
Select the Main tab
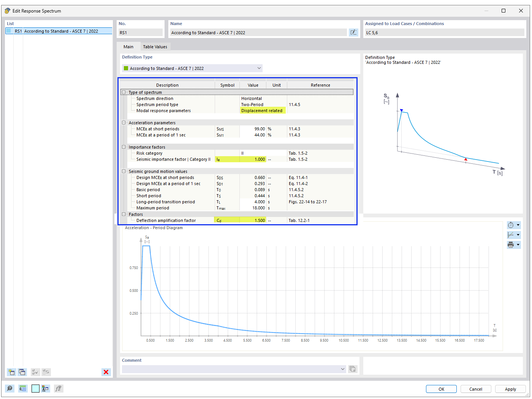click(x=129, y=46)
